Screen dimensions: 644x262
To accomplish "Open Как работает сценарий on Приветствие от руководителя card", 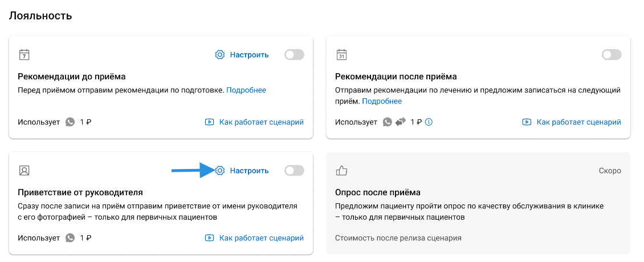I will [261, 237].
